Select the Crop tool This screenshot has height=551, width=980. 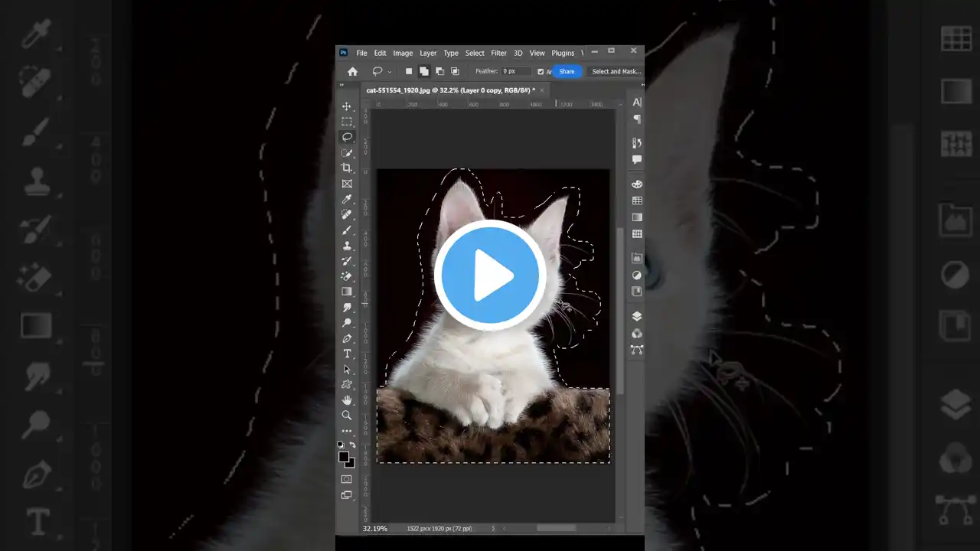pos(347,168)
